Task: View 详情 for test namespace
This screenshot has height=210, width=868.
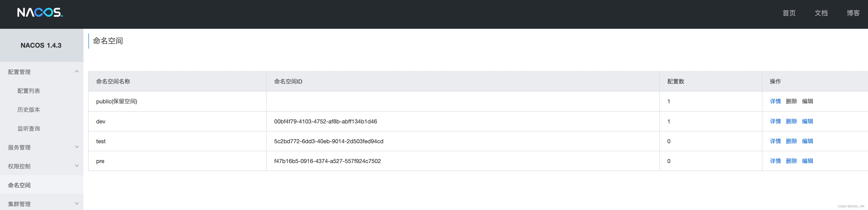Action: coord(775,141)
